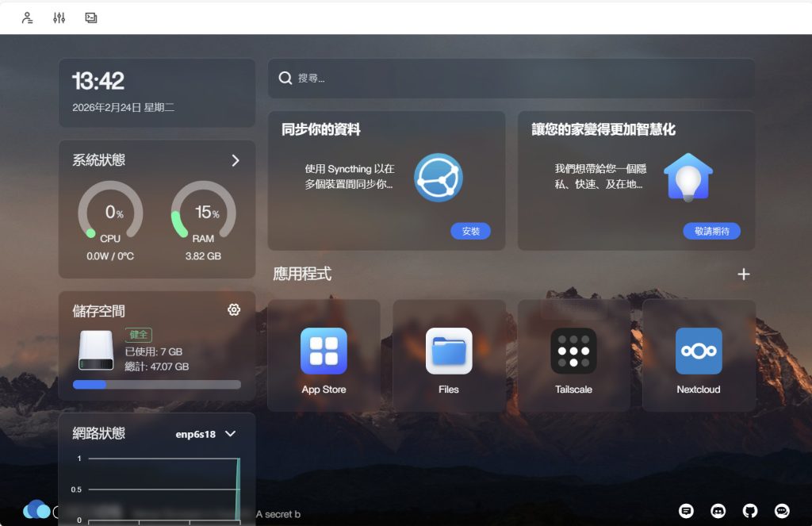Open the system settings sliders icon
Image resolution: width=812 pixels, height=526 pixels.
(x=59, y=17)
